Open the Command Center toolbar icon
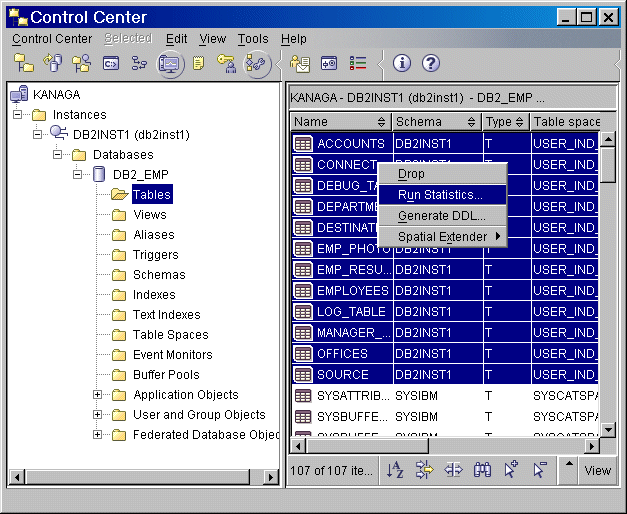Viewport: 627px width, 514px height. click(x=112, y=63)
